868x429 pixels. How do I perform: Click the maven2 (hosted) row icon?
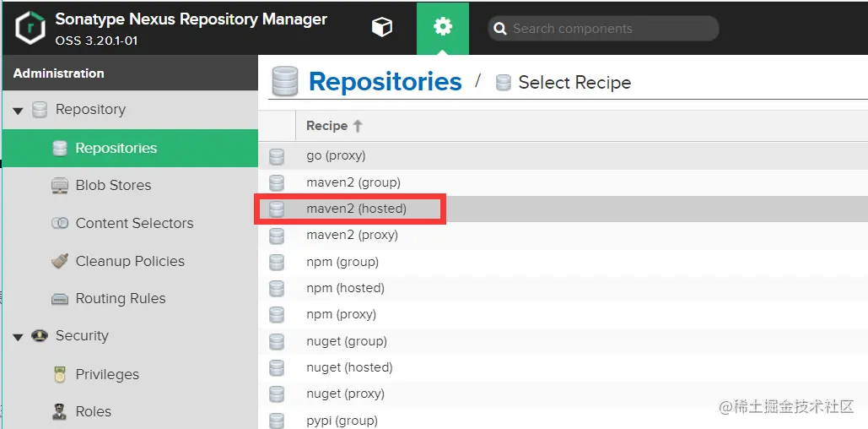pos(276,209)
